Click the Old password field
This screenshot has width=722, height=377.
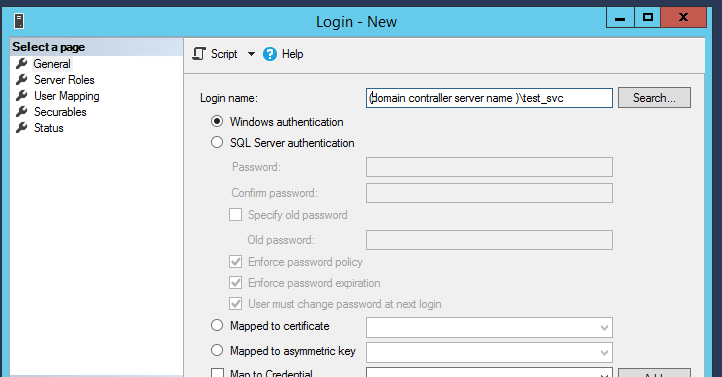pos(489,240)
